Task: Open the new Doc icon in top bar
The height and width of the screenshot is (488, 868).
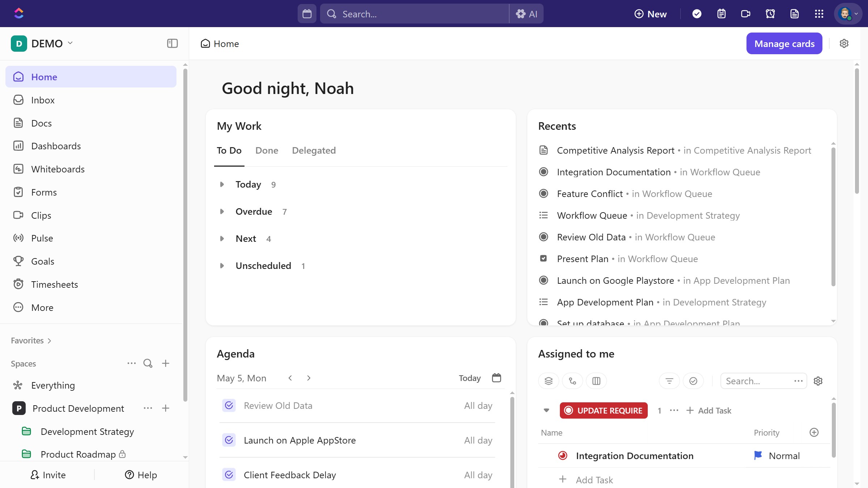Action: 794,14
